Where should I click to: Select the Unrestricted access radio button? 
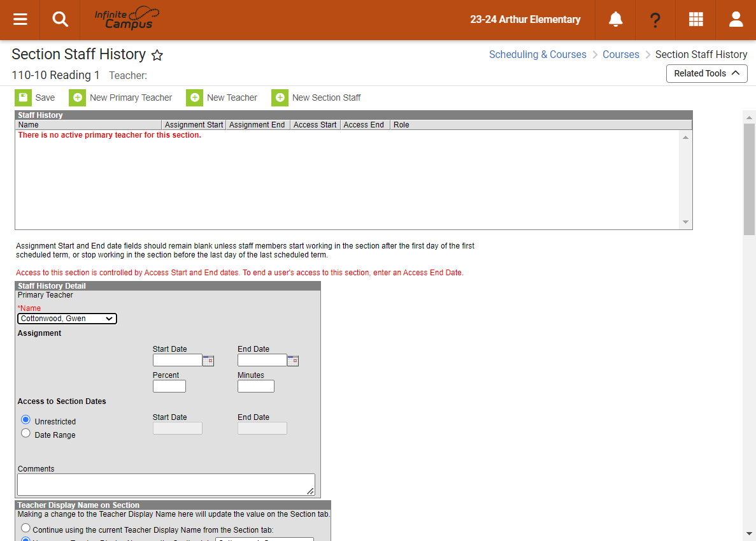point(25,419)
